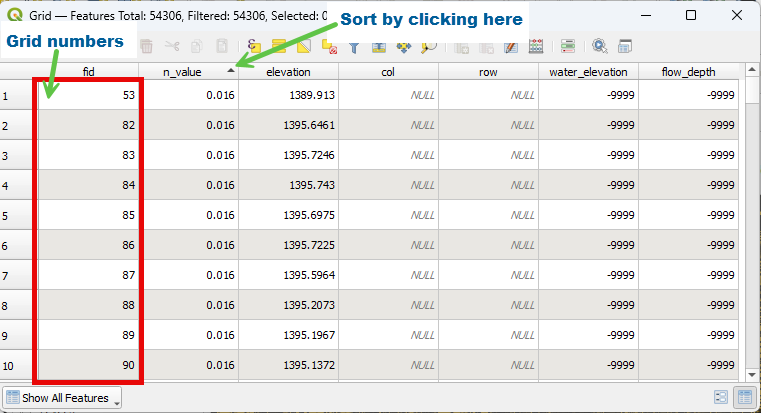Click the Delete selected features trash icon
The width and height of the screenshot is (761, 413).
click(147, 46)
